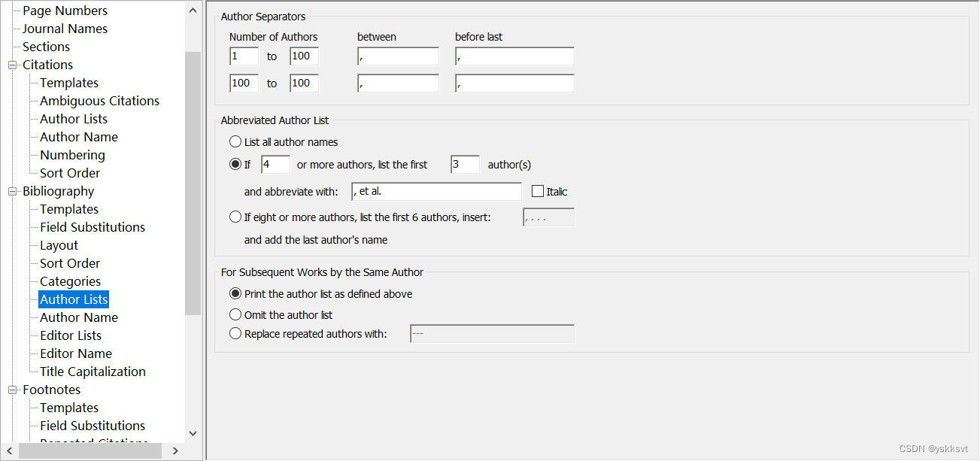Collapse the Bibliography tree node
The height and width of the screenshot is (461, 980).
tap(12, 191)
